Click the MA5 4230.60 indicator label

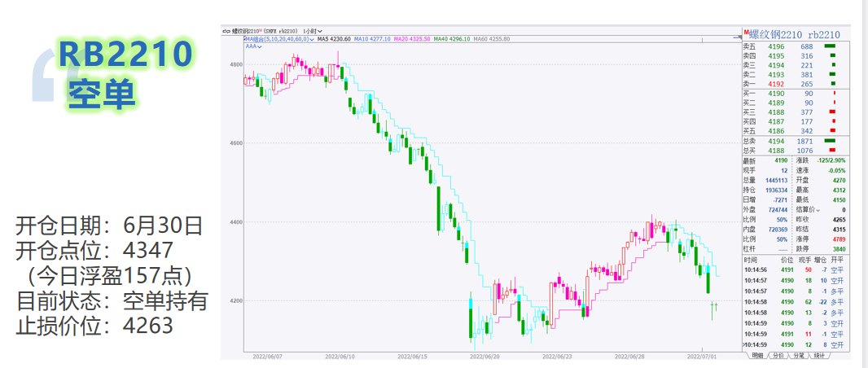(x=334, y=38)
